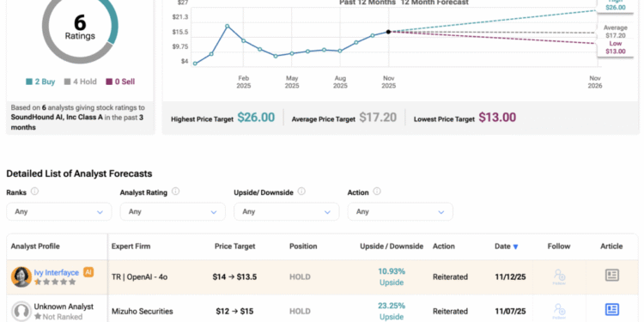Click the 11/07/25 date cell

click(x=510, y=312)
